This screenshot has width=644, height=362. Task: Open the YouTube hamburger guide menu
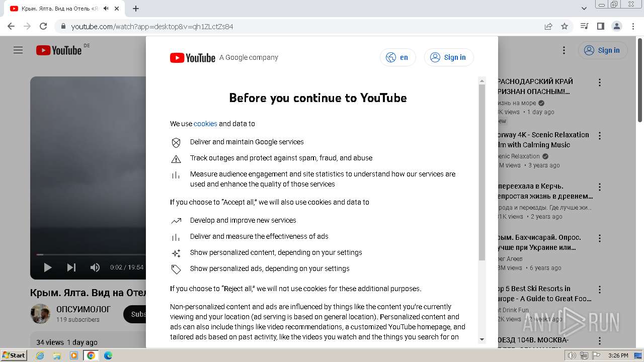[18, 50]
